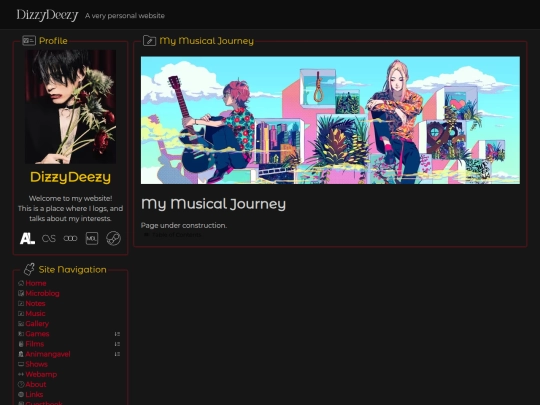Screen dimensions: 540x405
Task: Click the profile portrait image
Action: click(x=71, y=107)
